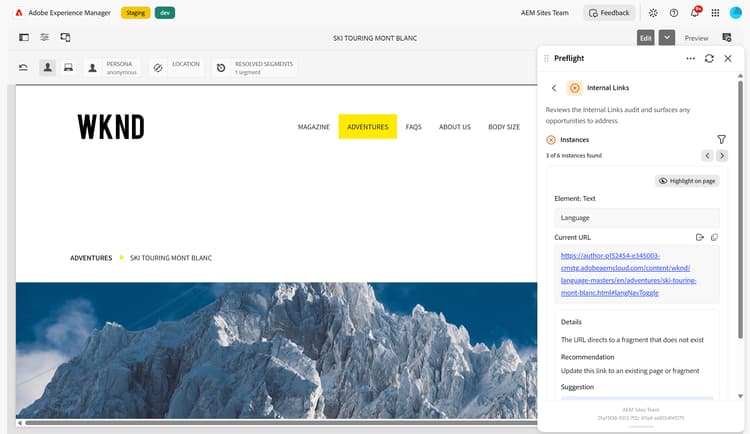
Task: Open the notifications bell
Action: pyautogui.click(x=695, y=13)
